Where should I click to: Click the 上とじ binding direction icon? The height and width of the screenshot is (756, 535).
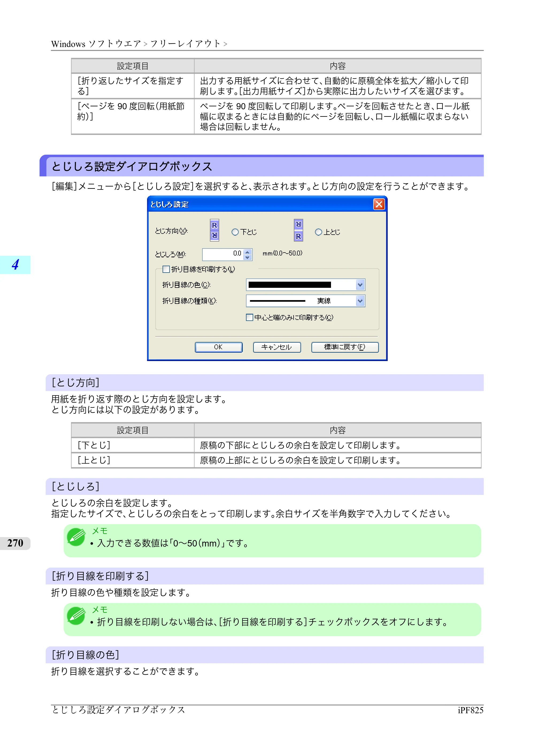tap(298, 230)
